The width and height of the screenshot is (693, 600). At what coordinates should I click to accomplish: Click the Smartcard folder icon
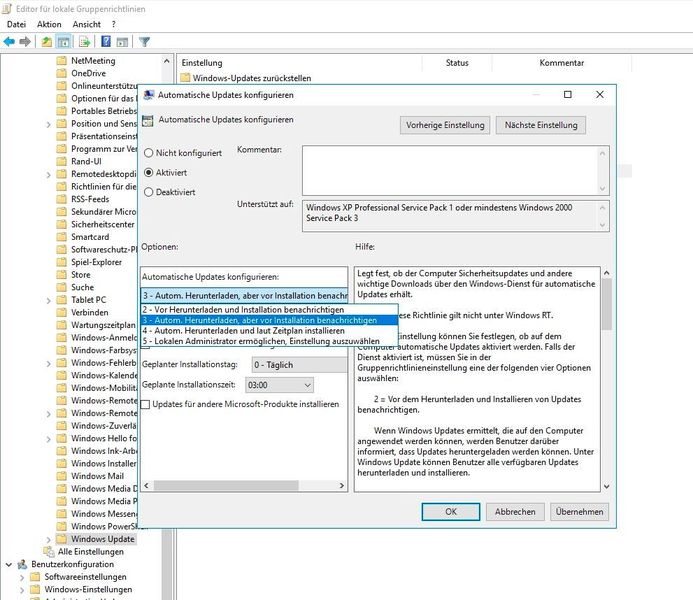61,237
